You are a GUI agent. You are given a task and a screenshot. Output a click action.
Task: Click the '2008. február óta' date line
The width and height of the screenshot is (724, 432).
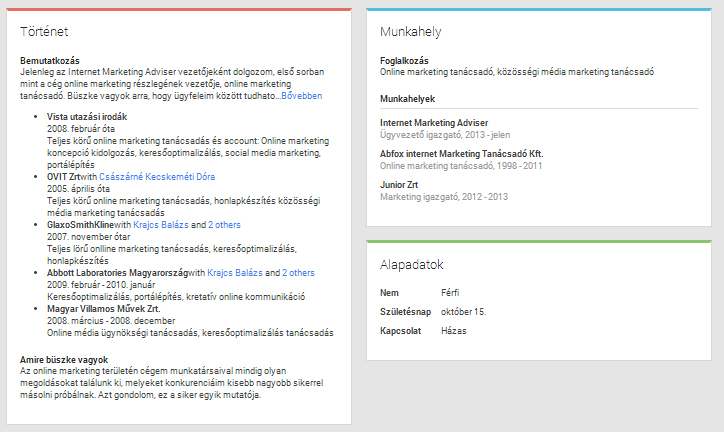81,129
